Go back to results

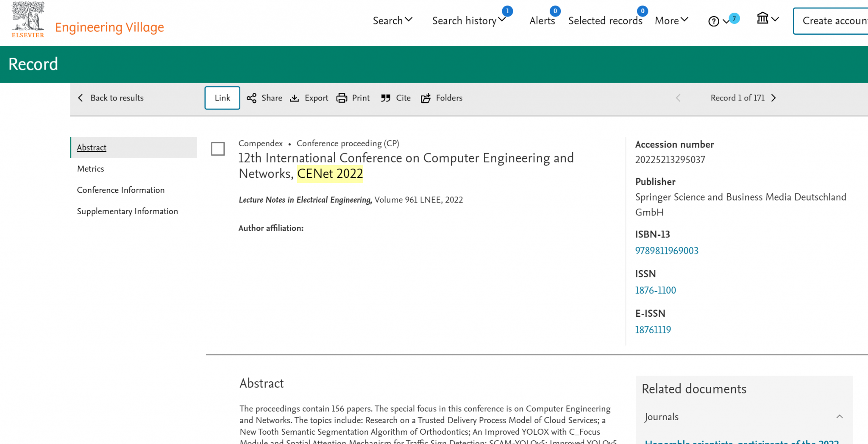click(111, 98)
